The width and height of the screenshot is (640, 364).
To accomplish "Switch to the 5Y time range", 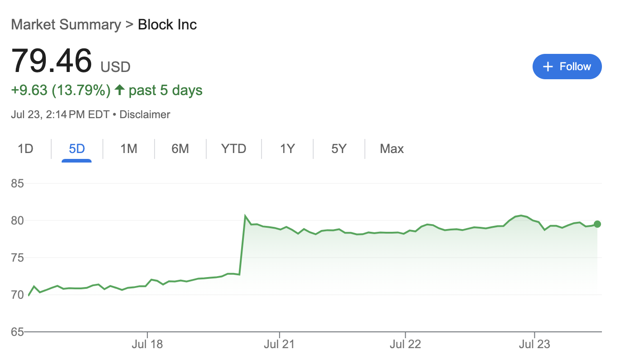I will pos(339,148).
